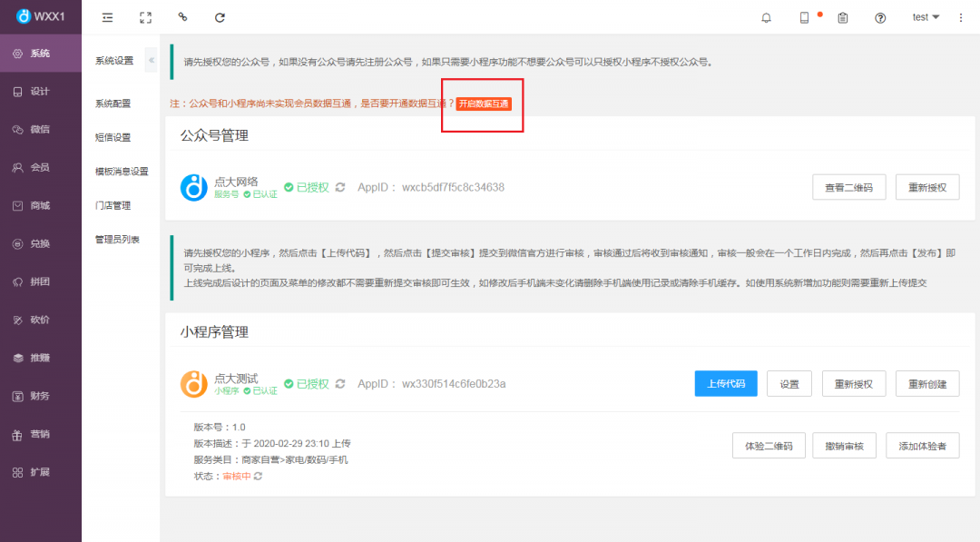Refresh the 点大网络 authorization status

click(340, 187)
